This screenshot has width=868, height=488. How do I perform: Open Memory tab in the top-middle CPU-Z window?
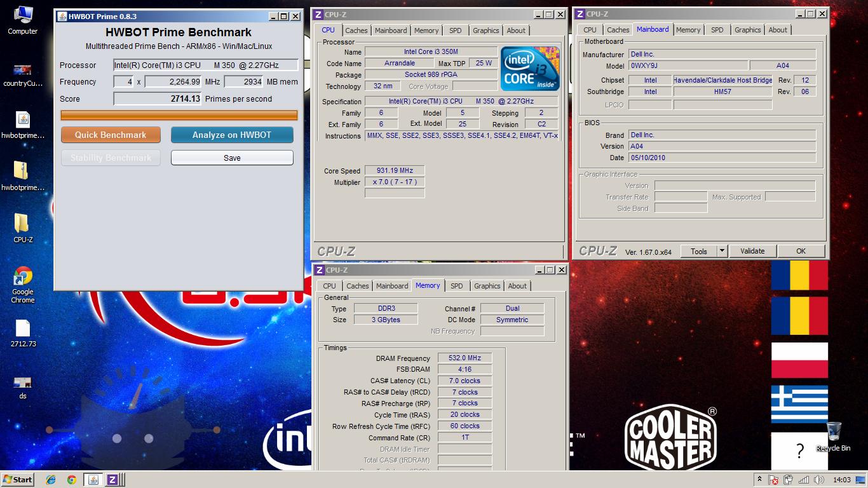tap(426, 30)
